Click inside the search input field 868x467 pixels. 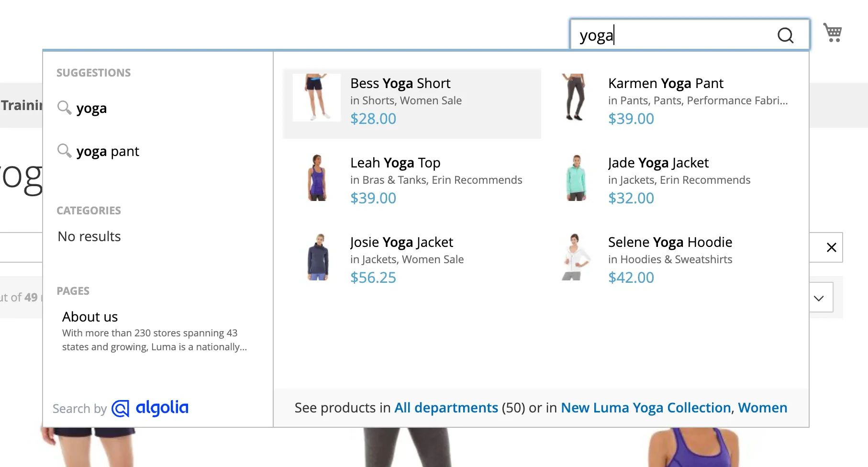pyautogui.click(x=670, y=35)
